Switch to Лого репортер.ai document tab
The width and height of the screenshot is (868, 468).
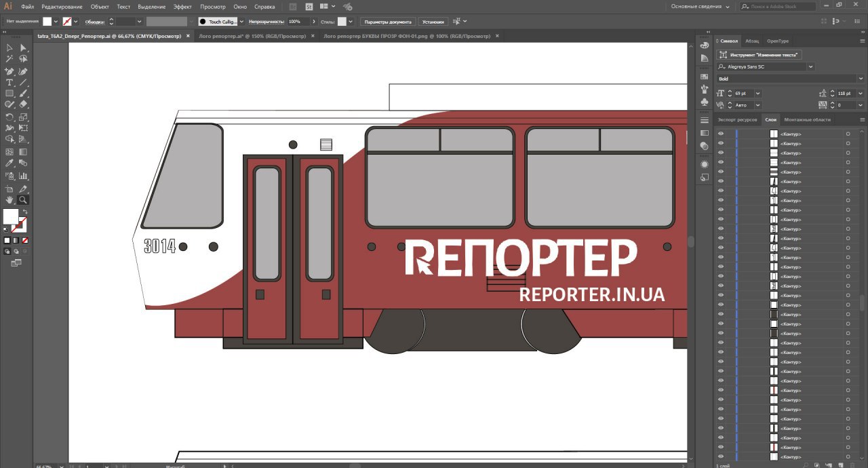[252, 36]
